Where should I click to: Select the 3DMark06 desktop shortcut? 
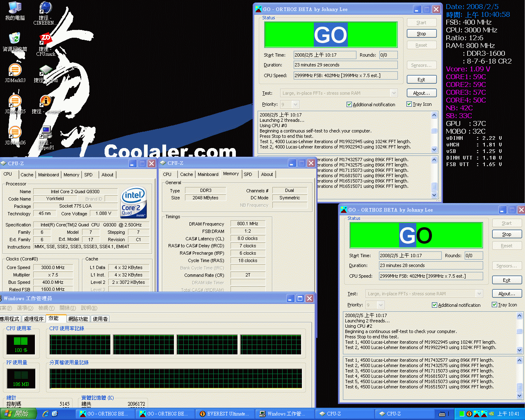[15, 136]
